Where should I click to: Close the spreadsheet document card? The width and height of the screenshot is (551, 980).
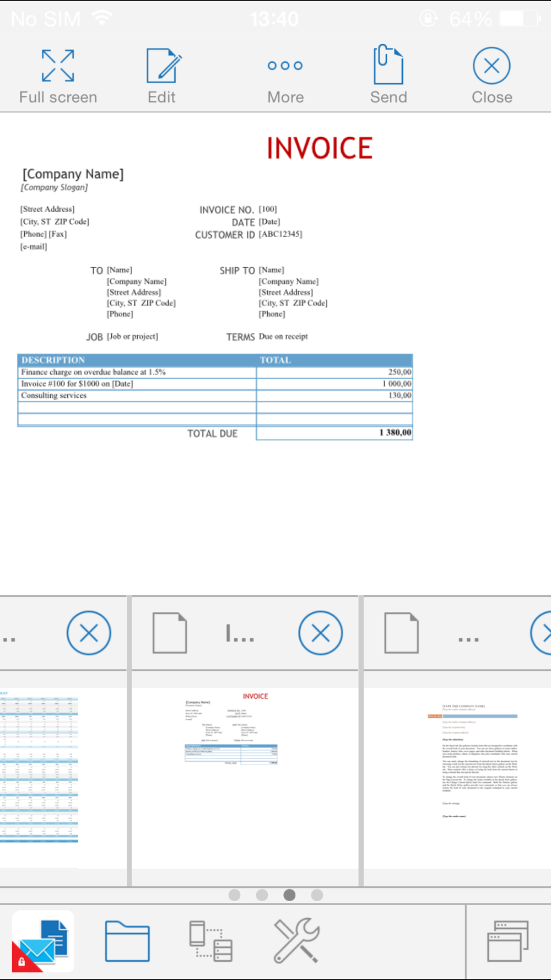coord(89,633)
